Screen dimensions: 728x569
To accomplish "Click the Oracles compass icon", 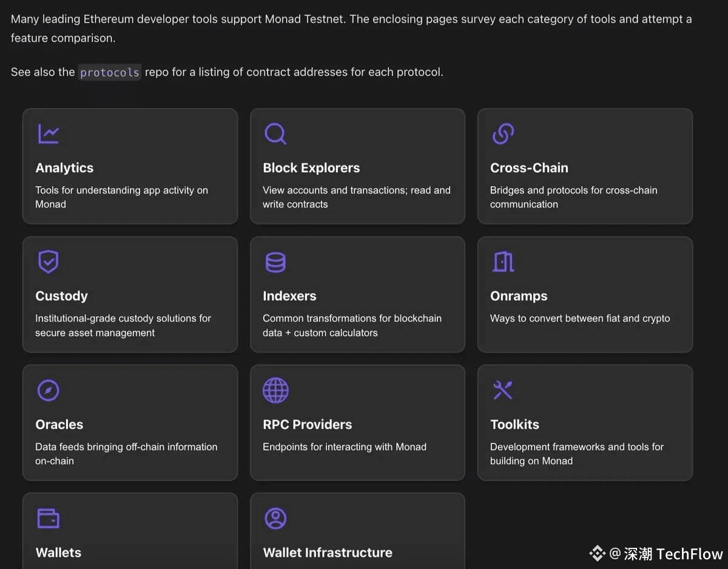I will pyautogui.click(x=49, y=390).
